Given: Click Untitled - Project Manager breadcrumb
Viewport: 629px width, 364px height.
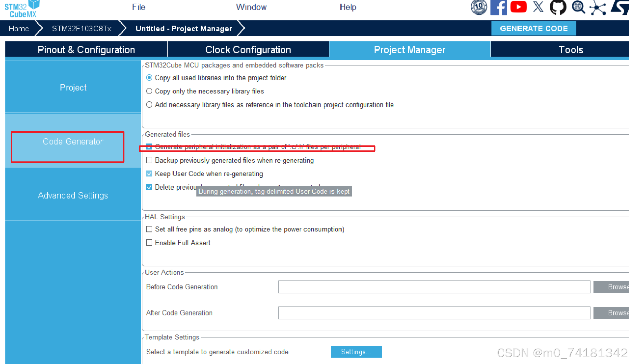Looking at the screenshot, I should 184,28.
